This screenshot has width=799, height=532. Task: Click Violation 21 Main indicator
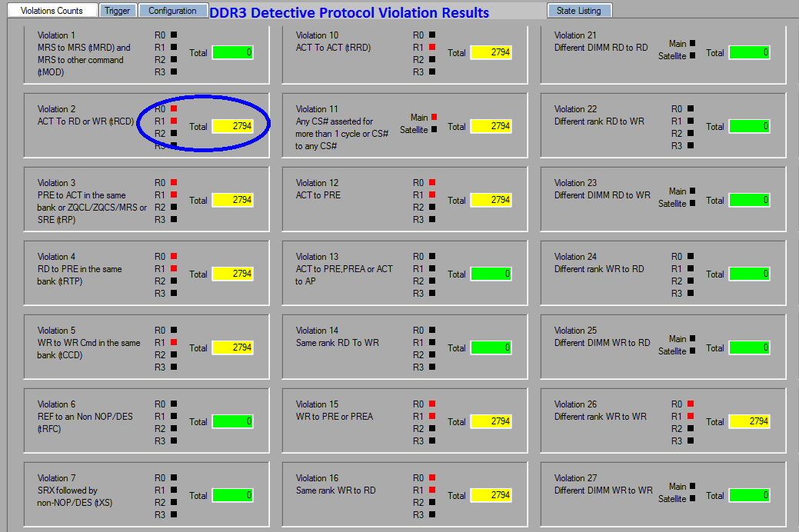coord(693,43)
